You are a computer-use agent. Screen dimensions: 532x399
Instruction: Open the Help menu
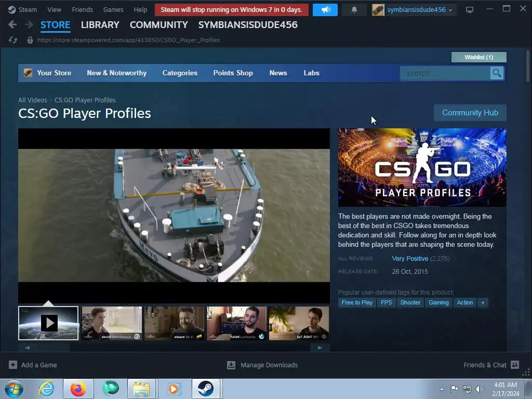140,9
